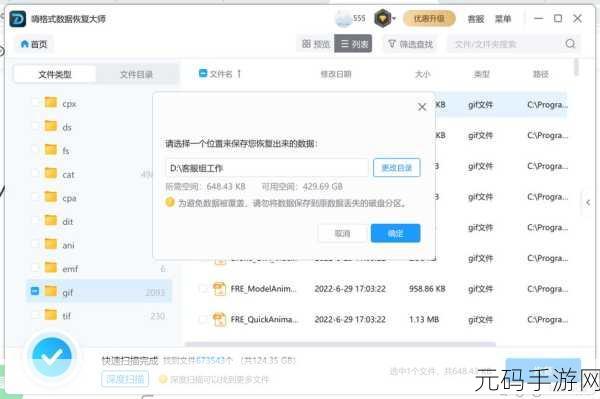Sort by 修改日期 column header
Viewport: 600px width, 399px height.
336,74
